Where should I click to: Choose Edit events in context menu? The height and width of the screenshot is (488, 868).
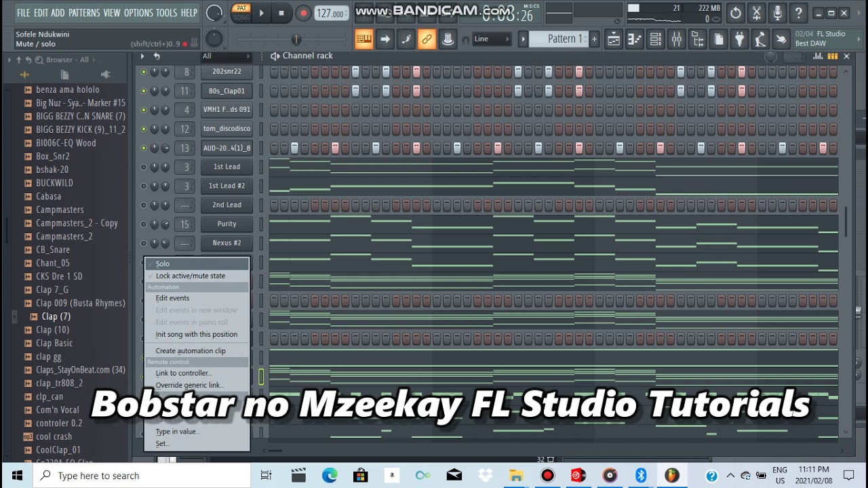197,298
